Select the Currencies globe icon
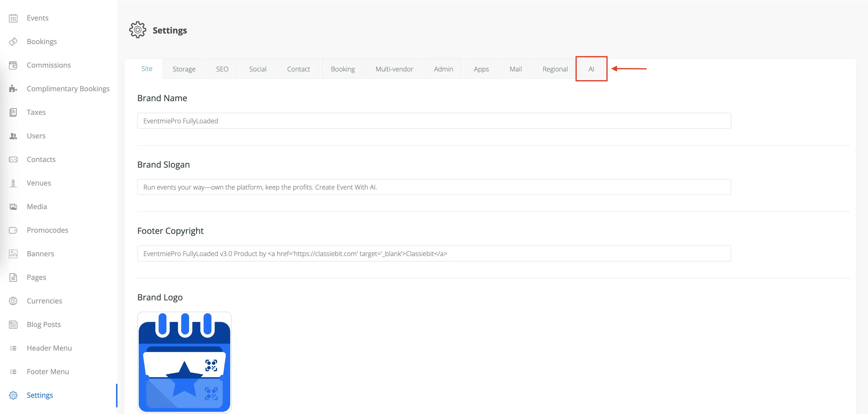This screenshot has width=868, height=414. click(13, 301)
